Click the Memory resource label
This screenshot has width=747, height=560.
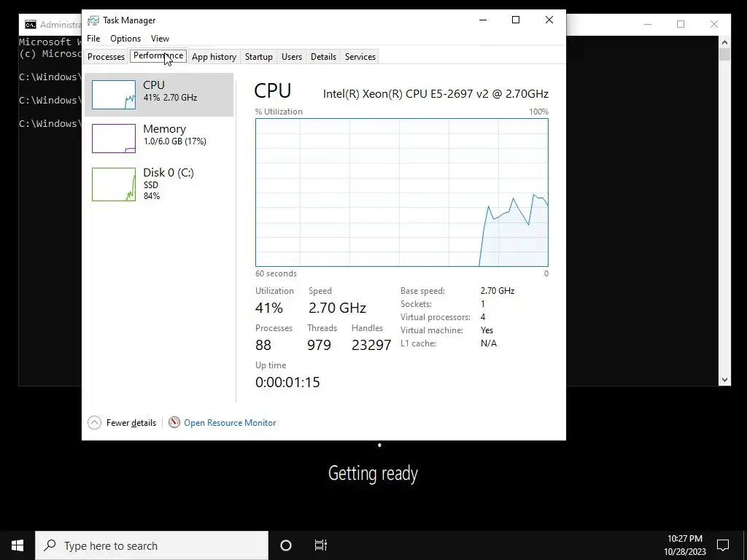coord(164,129)
